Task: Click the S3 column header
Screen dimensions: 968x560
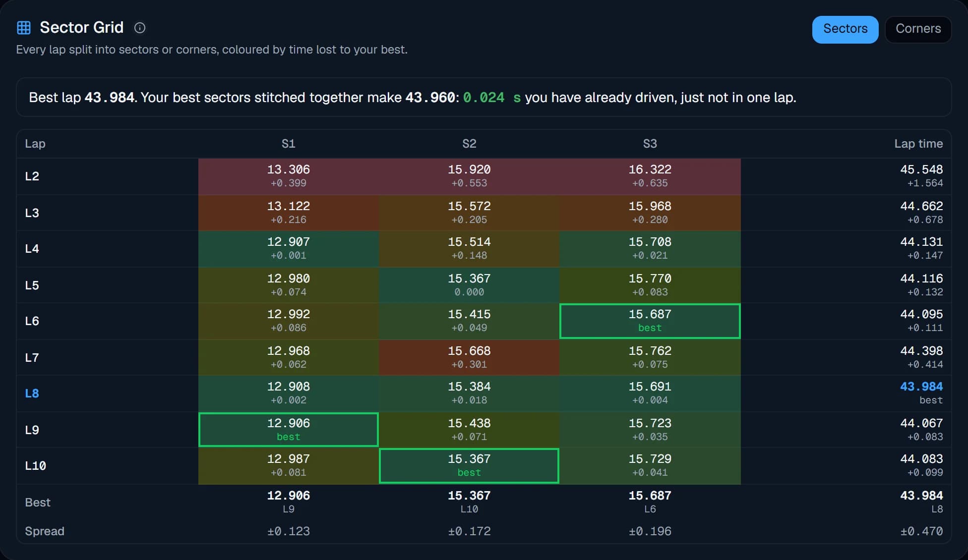Action: (650, 144)
